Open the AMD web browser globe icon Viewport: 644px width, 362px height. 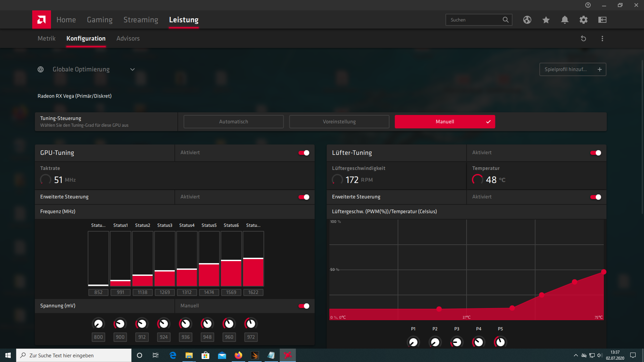(527, 20)
